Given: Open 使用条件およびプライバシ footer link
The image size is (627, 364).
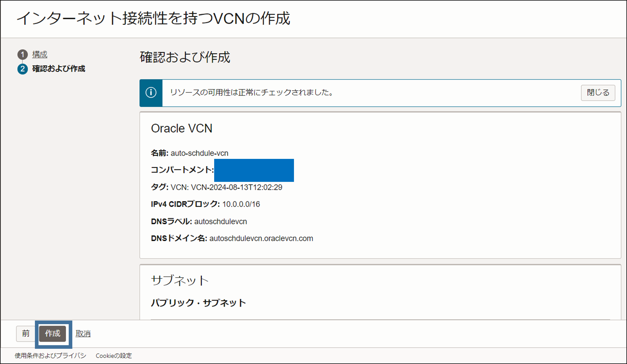Looking at the screenshot, I should [x=50, y=356].
